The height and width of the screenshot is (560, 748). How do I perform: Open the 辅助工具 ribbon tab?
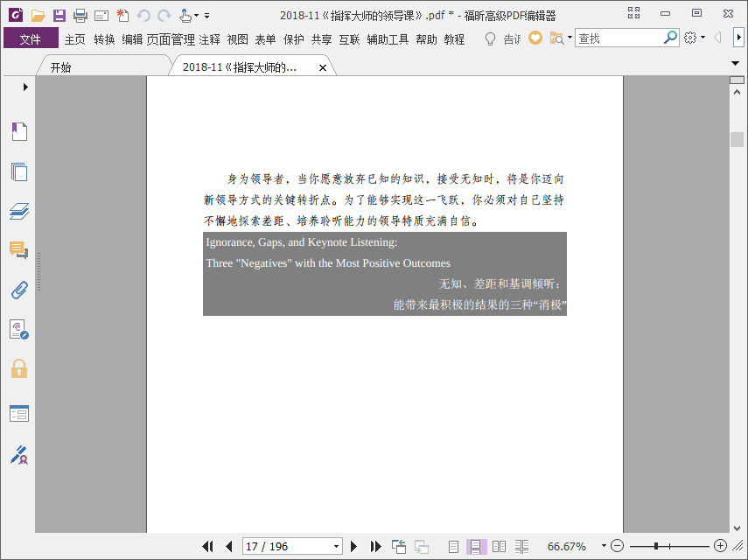click(x=388, y=39)
